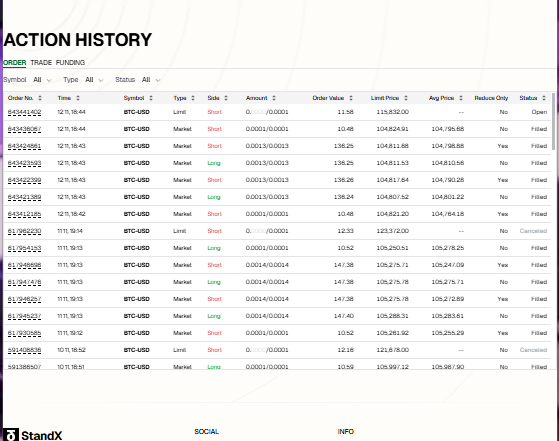Open order number 617948698
The width and height of the screenshot is (559, 441).
coord(25,265)
